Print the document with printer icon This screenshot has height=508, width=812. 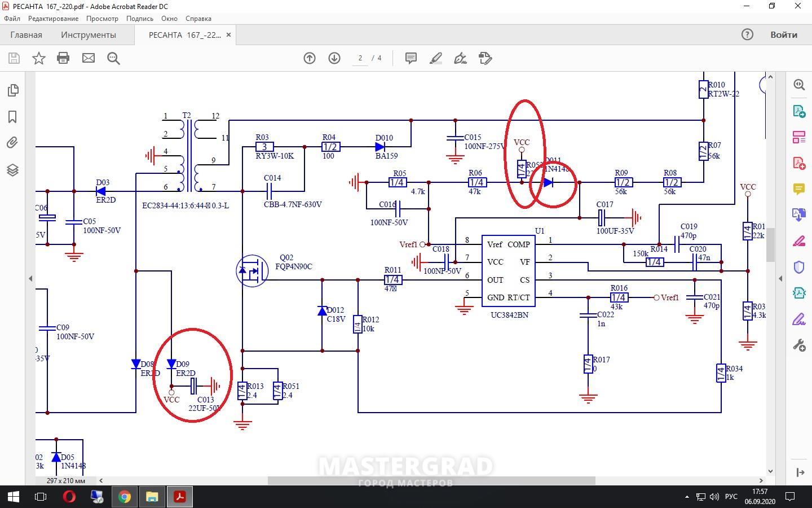click(63, 58)
